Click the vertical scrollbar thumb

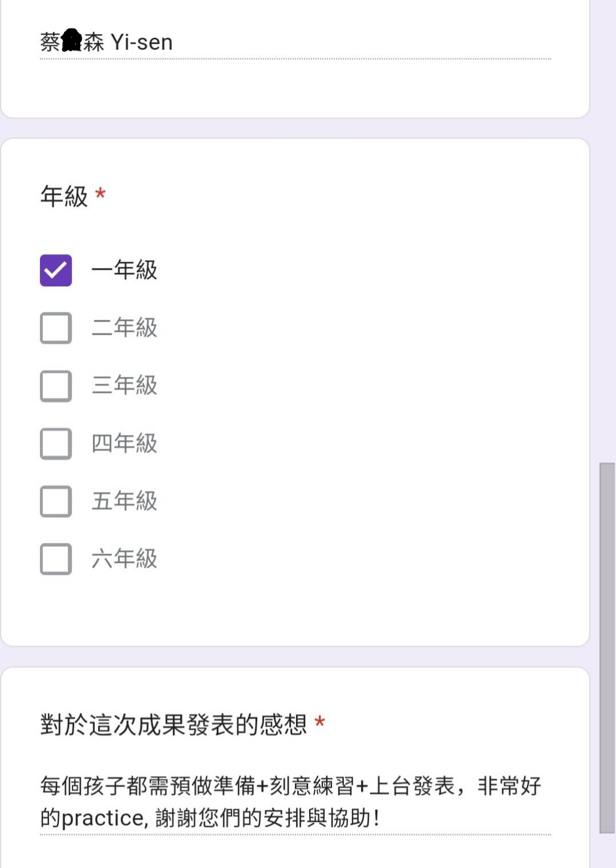click(x=607, y=647)
